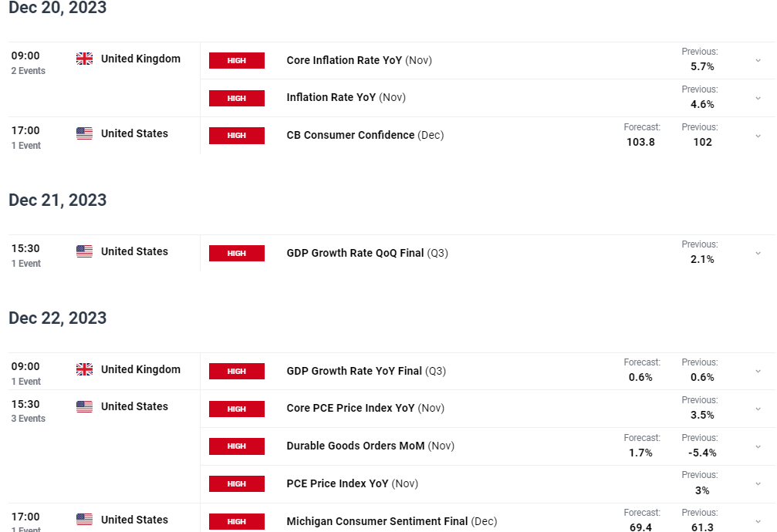Open the chevron for Core PCE Price Index YoY
This screenshot has width=777, height=532.
tap(758, 409)
